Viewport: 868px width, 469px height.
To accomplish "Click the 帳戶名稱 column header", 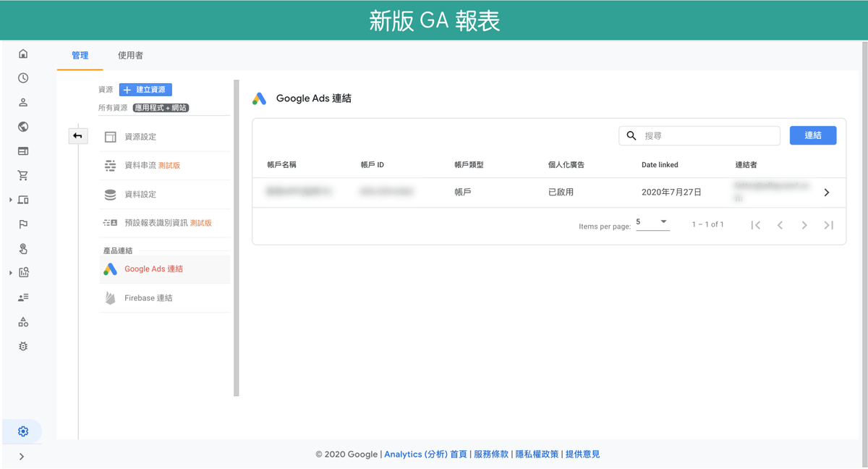I will click(281, 165).
